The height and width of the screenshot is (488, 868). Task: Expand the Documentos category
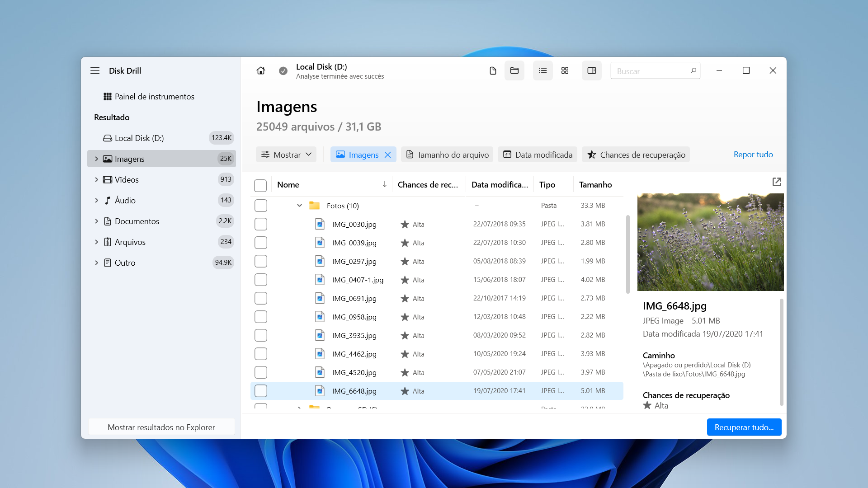click(96, 221)
